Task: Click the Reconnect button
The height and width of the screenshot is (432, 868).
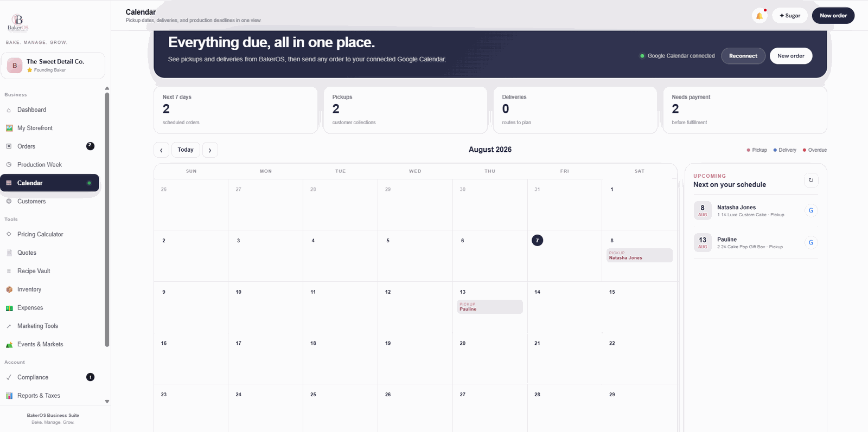Action: point(743,56)
